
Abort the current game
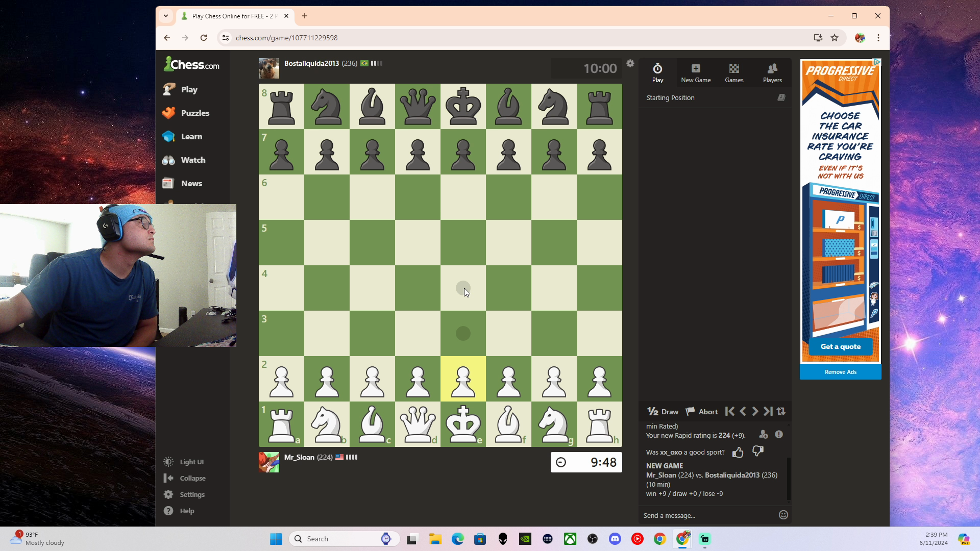click(702, 412)
